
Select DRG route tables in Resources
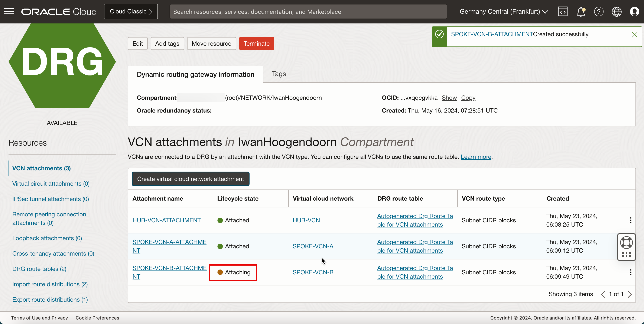click(39, 269)
